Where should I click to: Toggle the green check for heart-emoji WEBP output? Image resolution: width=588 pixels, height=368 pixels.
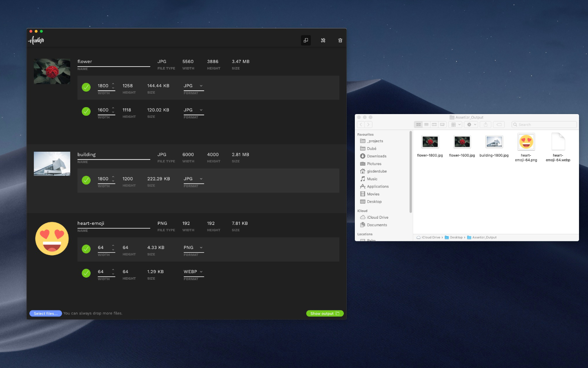coord(86,273)
